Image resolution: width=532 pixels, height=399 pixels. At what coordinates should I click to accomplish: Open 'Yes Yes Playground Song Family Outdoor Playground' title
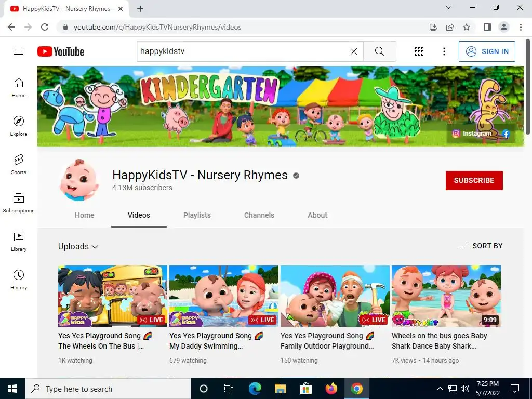coord(327,341)
